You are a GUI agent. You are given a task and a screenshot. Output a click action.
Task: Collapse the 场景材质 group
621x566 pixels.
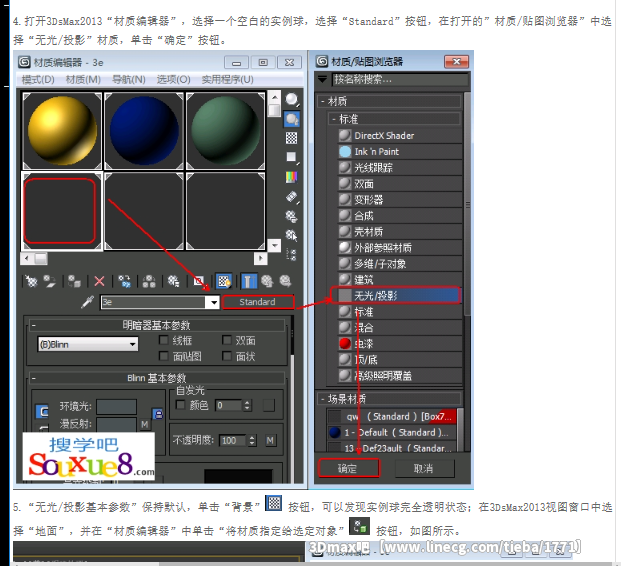pyautogui.click(x=389, y=398)
